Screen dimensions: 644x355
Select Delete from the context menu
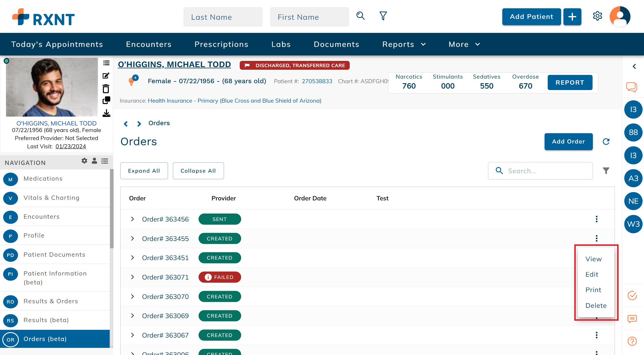(x=596, y=306)
